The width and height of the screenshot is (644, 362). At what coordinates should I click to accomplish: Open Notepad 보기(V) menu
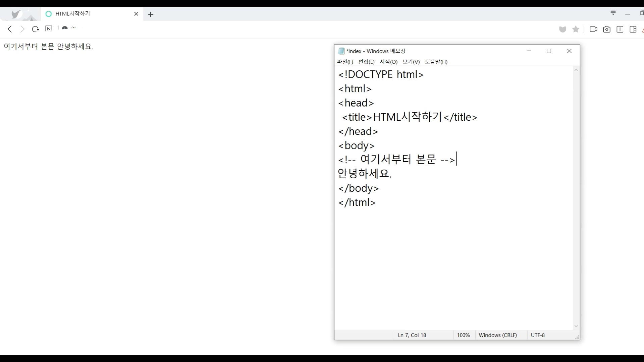(x=411, y=62)
